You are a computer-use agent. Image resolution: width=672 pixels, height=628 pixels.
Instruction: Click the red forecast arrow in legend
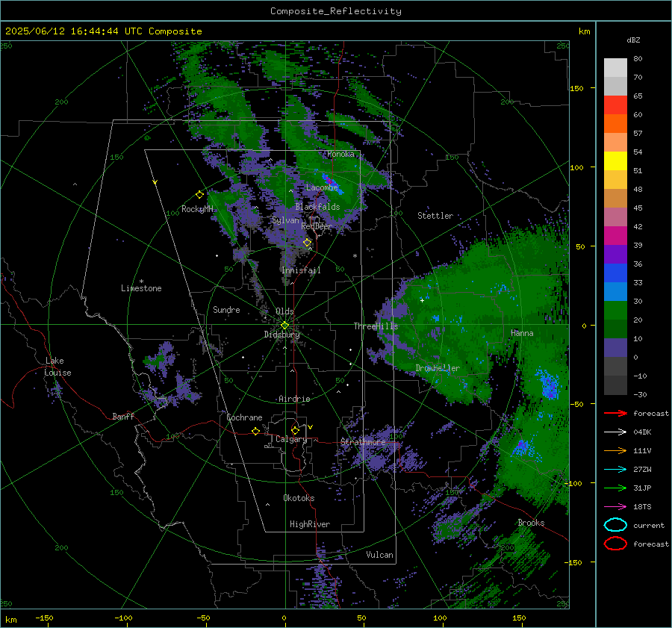(x=615, y=413)
